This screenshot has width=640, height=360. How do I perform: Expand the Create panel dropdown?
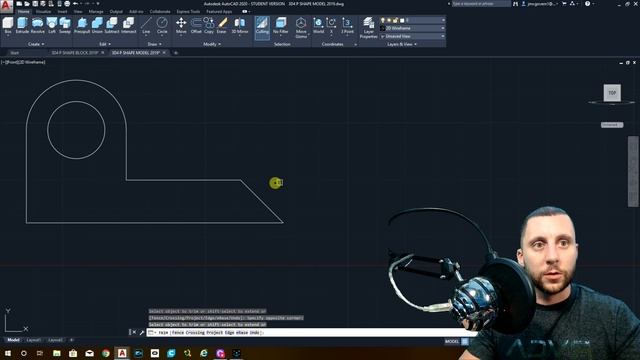pos(36,44)
